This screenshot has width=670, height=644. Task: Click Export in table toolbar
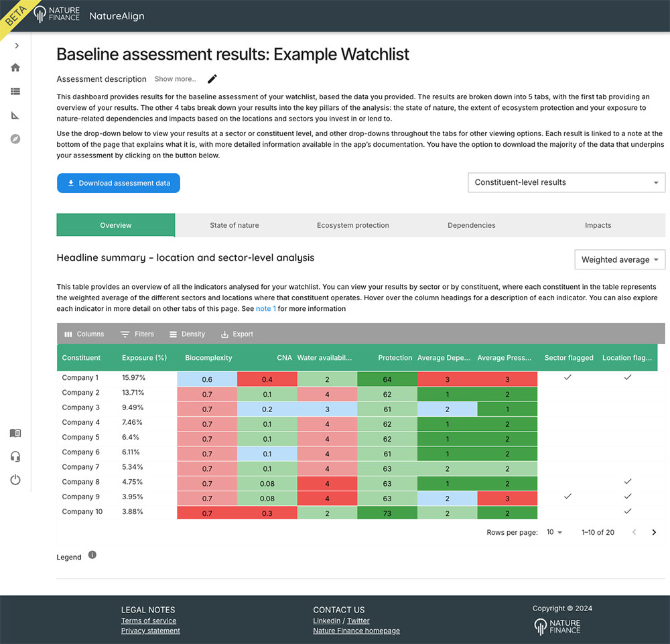[237, 334]
